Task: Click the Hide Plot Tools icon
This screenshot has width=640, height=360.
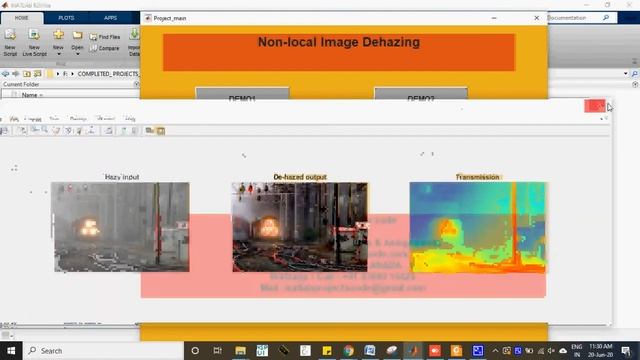Action: (x=150, y=130)
